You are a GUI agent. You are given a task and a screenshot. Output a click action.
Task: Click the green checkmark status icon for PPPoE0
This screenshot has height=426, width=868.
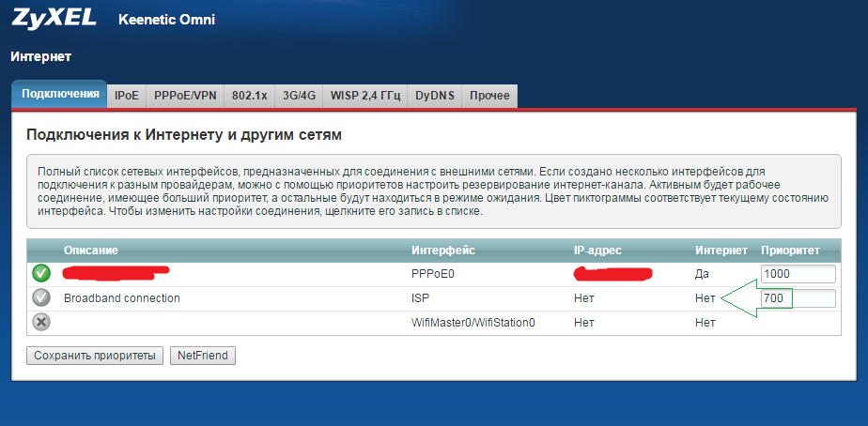coord(41,273)
